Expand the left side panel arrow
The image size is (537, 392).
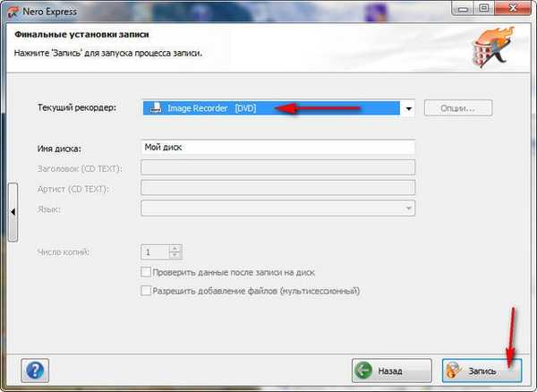tap(13, 212)
